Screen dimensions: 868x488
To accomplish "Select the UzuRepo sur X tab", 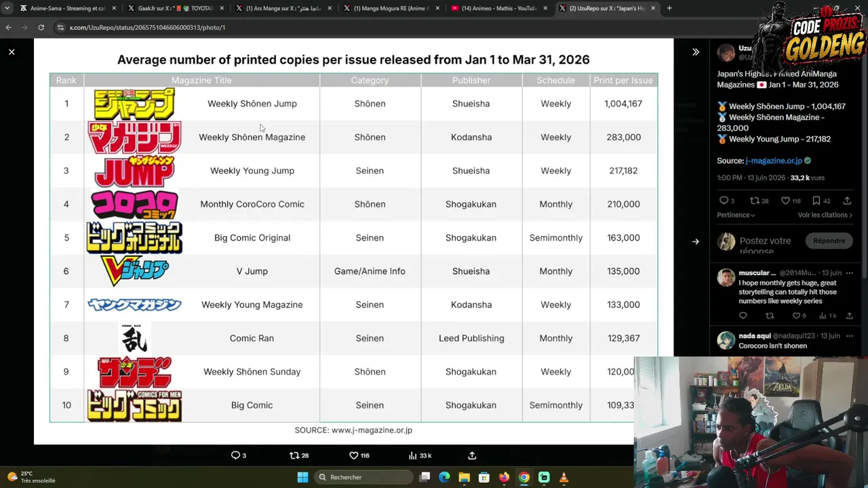I will tap(606, 8).
